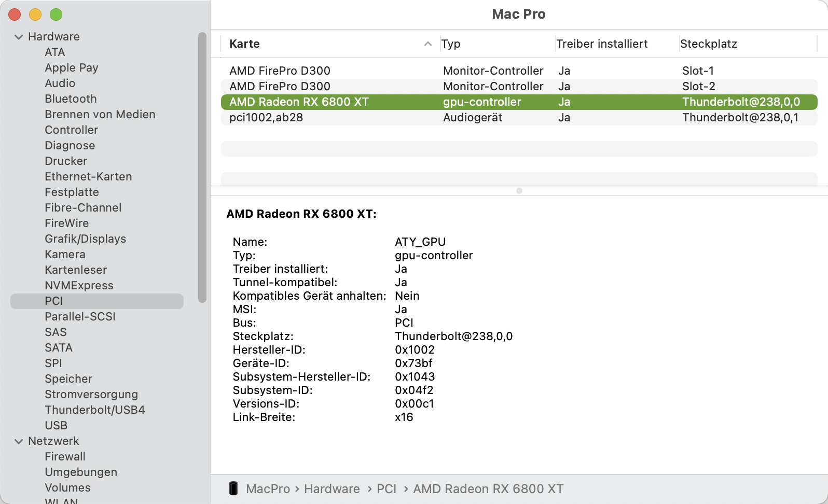The image size is (828, 504).
Task: Click the split pane divider handle
Action: [x=519, y=191]
